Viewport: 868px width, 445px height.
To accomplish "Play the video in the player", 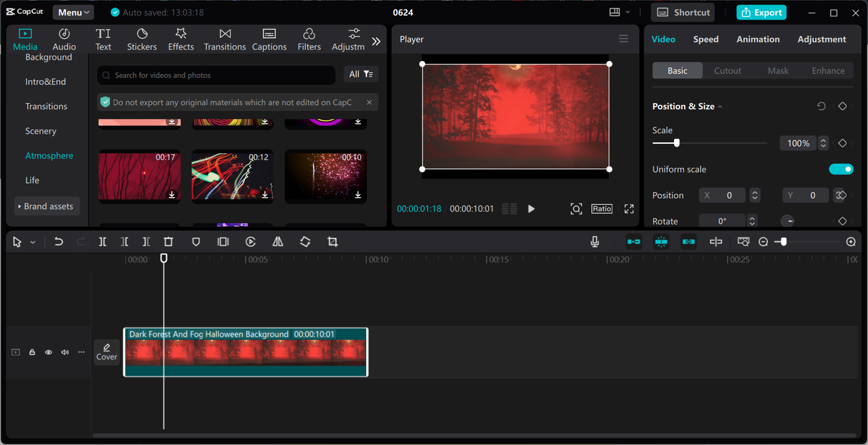I will 531,209.
